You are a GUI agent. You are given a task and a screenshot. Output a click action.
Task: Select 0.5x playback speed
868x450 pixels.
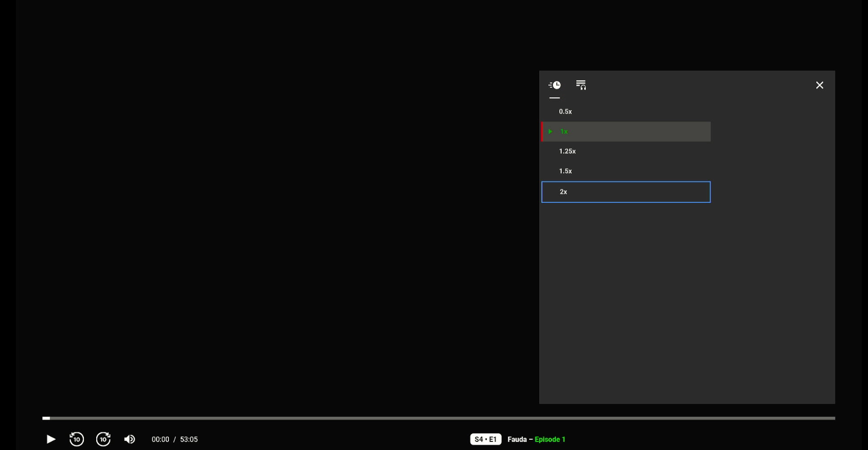[x=626, y=112]
